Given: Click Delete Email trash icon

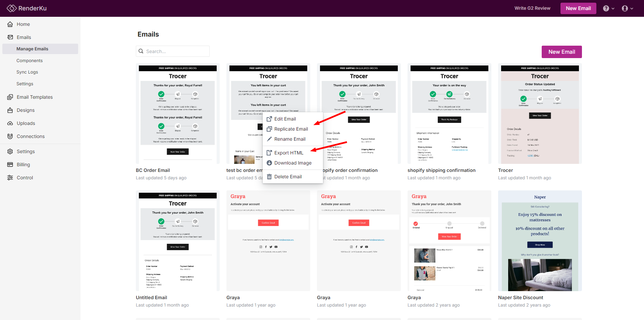Looking at the screenshot, I should (x=269, y=177).
